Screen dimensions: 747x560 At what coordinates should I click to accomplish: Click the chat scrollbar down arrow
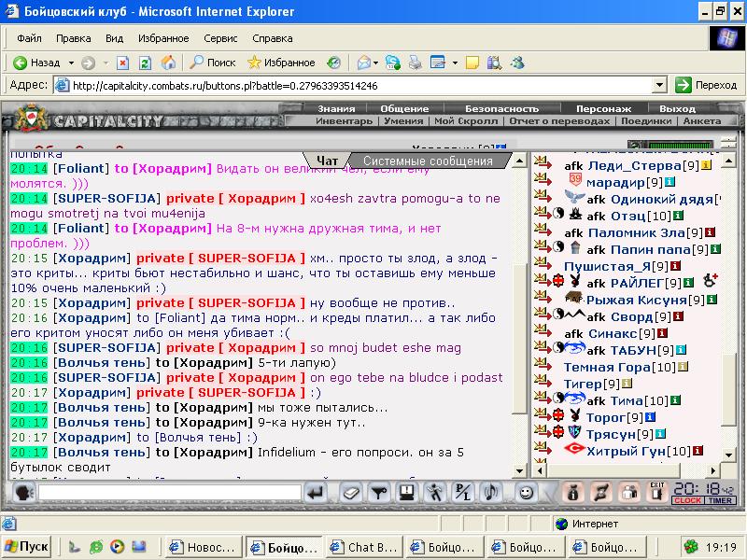519,471
